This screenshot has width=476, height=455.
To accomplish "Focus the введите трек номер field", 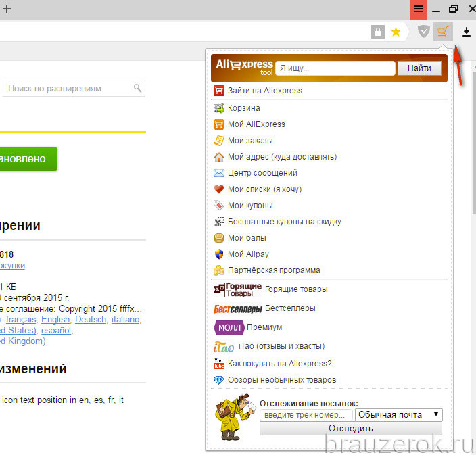I will (306, 415).
